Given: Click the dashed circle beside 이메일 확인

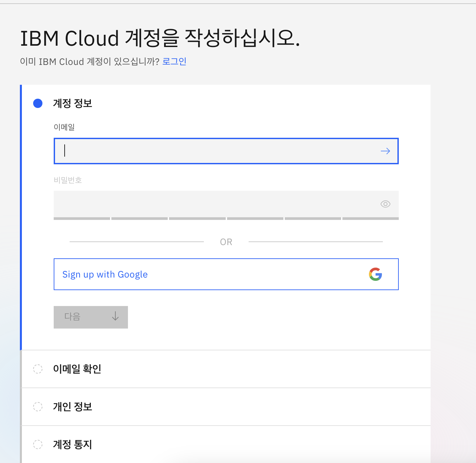Looking at the screenshot, I should pyautogui.click(x=38, y=369).
